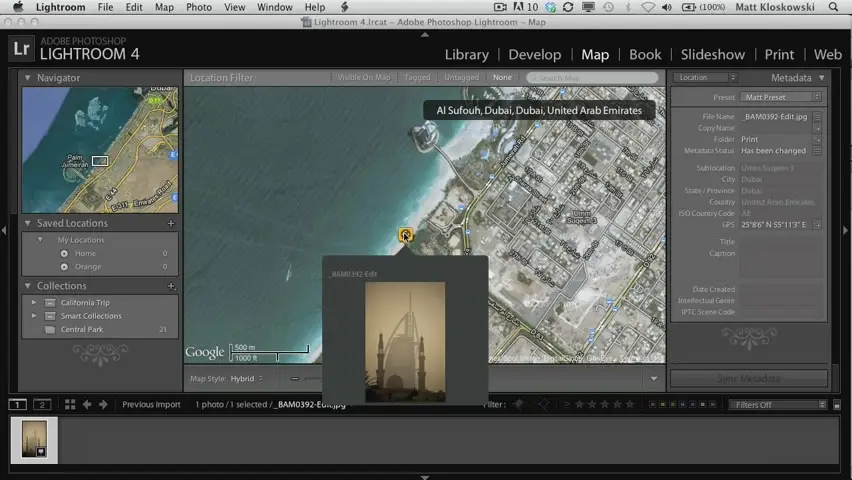Viewport: 852px width, 480px height.
Task: Select the None location filter
Action: (502, 77)
